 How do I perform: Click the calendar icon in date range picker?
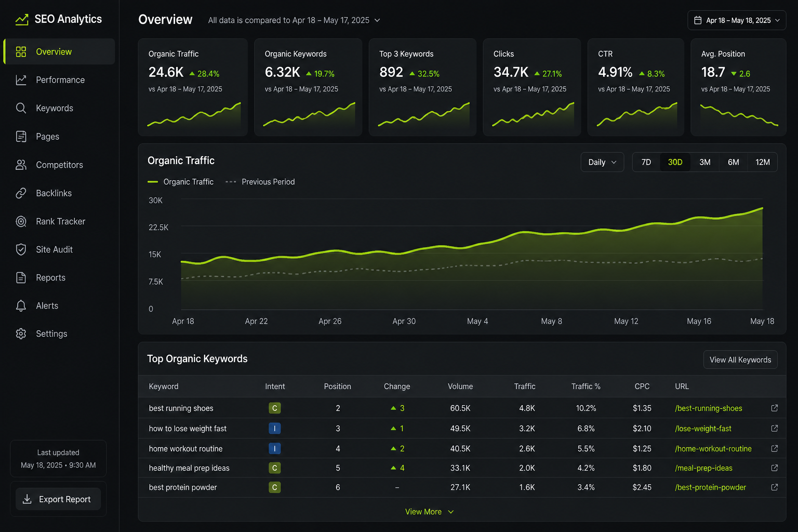pos(698,20)
